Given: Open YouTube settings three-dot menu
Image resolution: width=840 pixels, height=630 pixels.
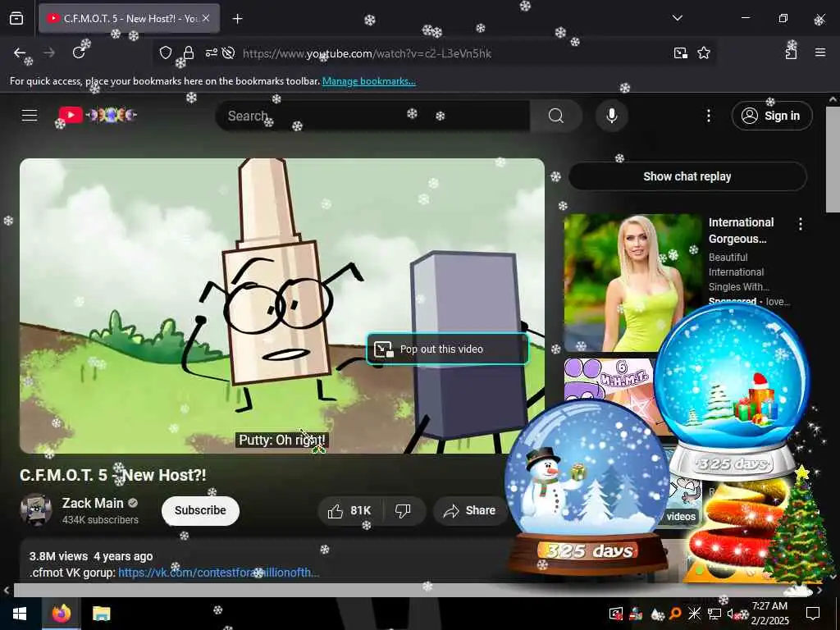Looking at the screenshot, I should tap(709, 116).
